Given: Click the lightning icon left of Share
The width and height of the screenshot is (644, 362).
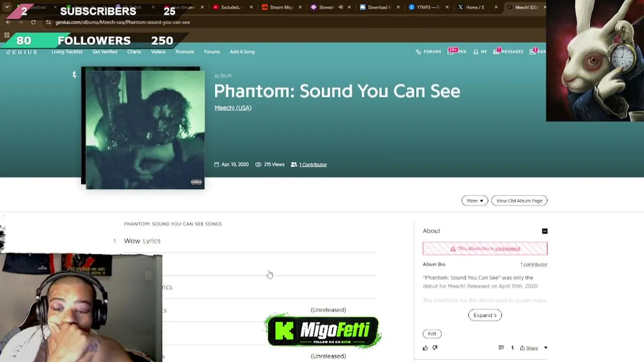Looking at the screenshot, I should [513, 348].
